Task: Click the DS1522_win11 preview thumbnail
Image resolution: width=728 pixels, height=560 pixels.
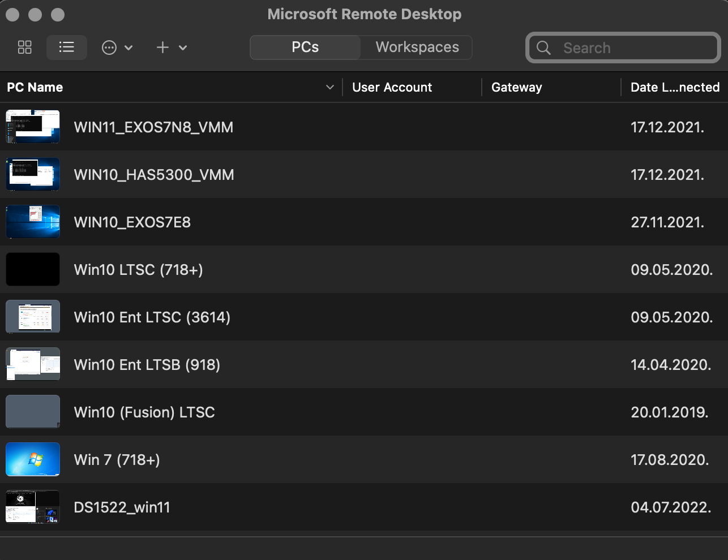Action: 32,507
